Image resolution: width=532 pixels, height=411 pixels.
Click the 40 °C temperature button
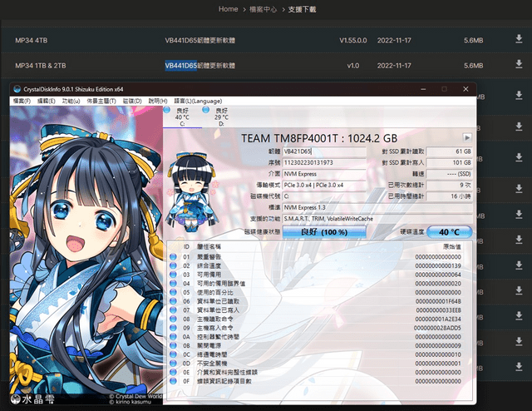coord(449,232)
